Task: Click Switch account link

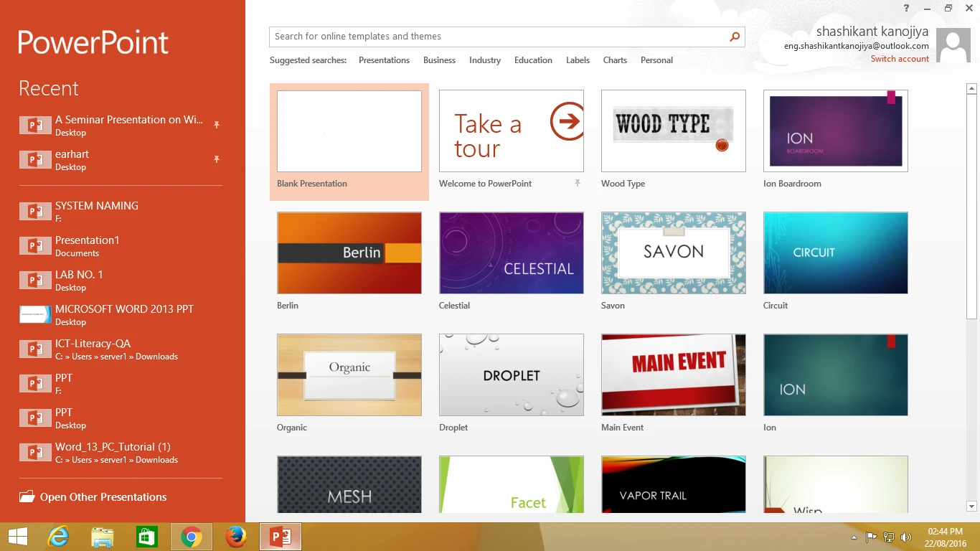Action: 900,59
